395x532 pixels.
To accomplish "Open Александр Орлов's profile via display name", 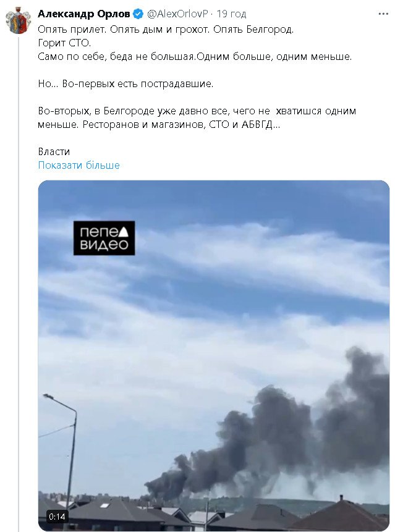I will click(x=84, y=14).
